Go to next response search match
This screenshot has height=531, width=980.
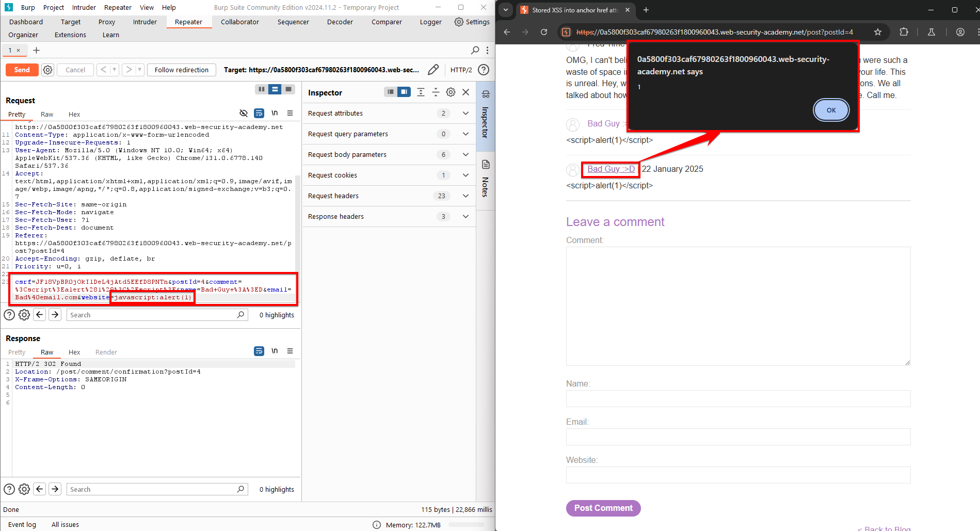click(55, 489)
